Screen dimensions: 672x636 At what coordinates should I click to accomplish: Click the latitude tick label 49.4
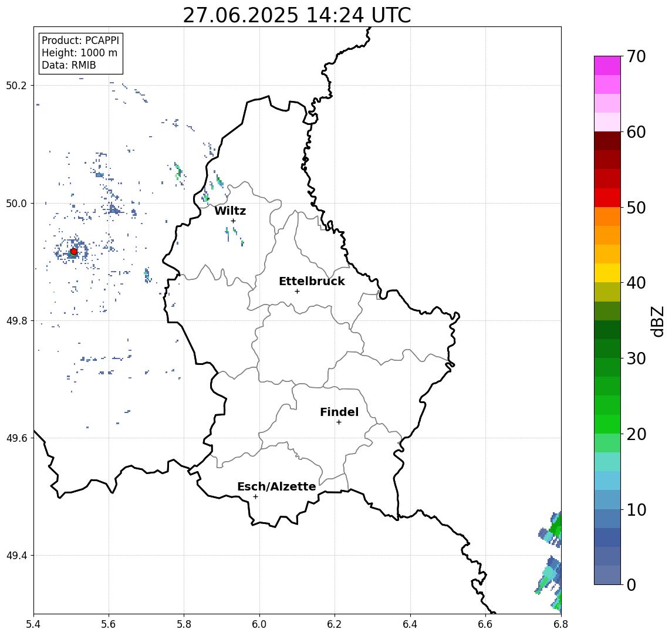(16, 556)
